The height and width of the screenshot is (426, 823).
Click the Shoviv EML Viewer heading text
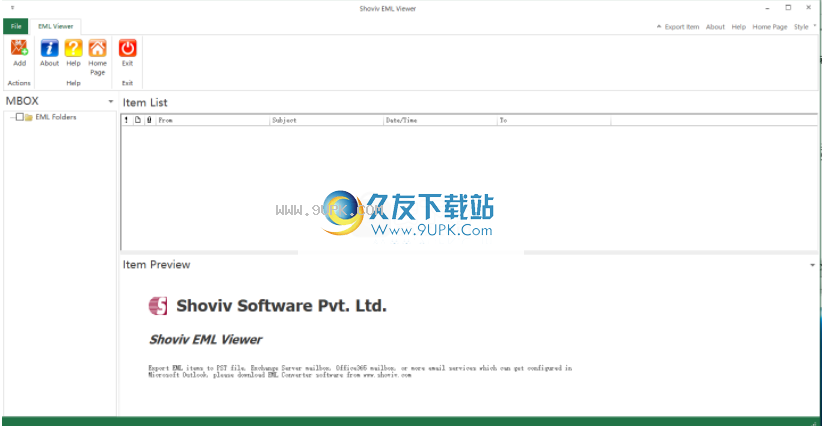pyautogui.click(x=205, y=339)
